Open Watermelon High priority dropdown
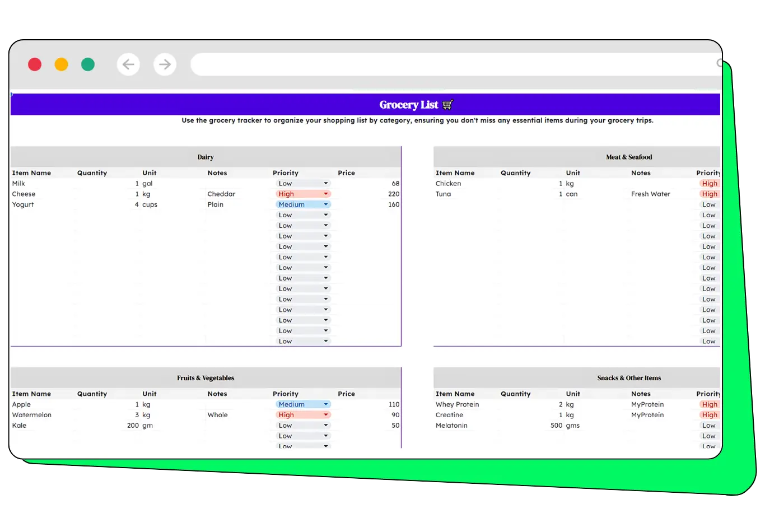This screenshot has width=765, height=532. coord(325,415)
